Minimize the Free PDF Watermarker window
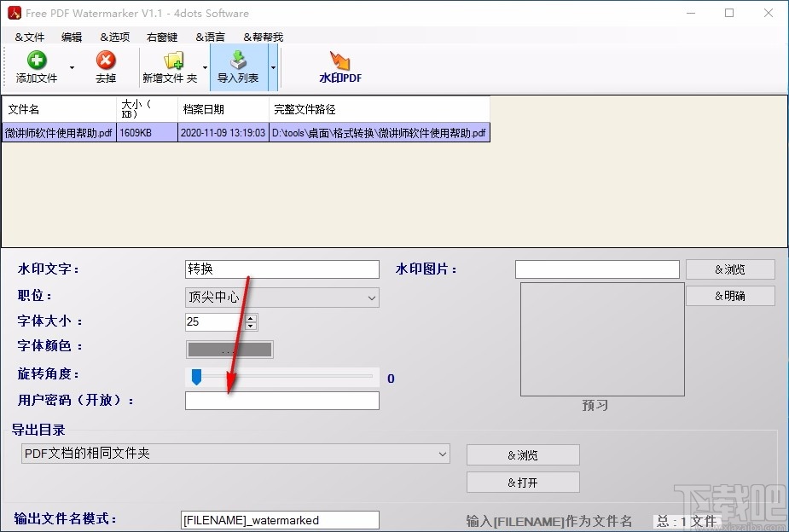789x532 pixels. [x=691, y=13]
